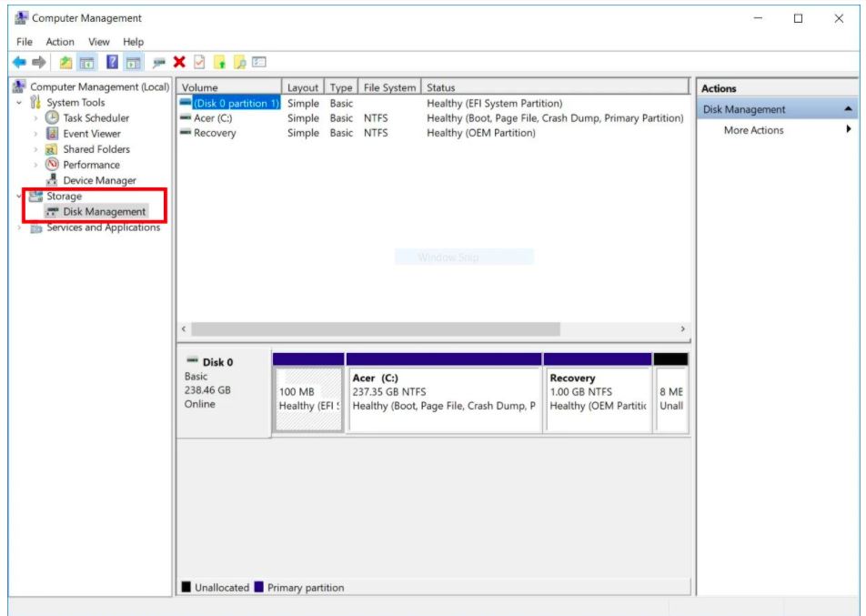Expand the Shared Folders node
This screenshot has width=866, height=616.
[36, 149]
